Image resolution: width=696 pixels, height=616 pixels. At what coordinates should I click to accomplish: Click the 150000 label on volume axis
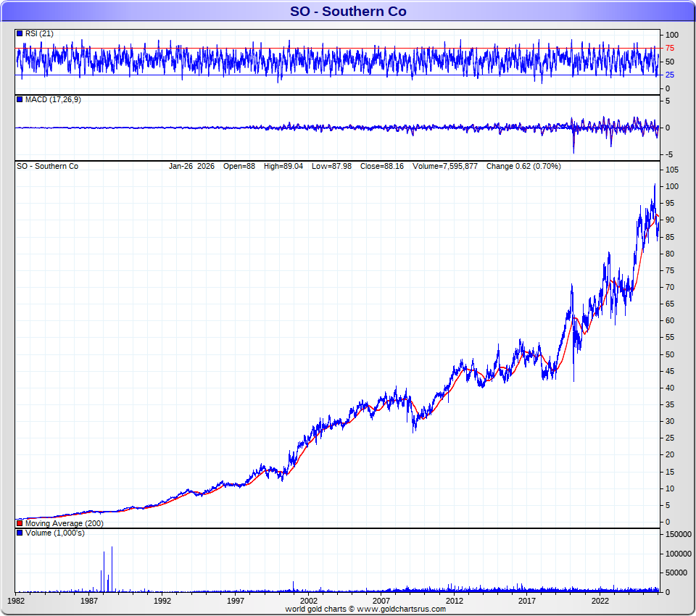point(679,534)
